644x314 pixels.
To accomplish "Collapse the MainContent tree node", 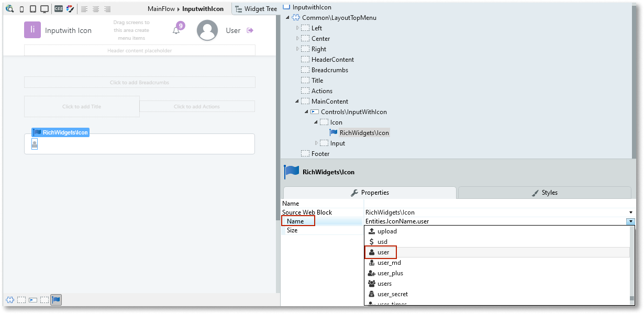I will 297,102.
